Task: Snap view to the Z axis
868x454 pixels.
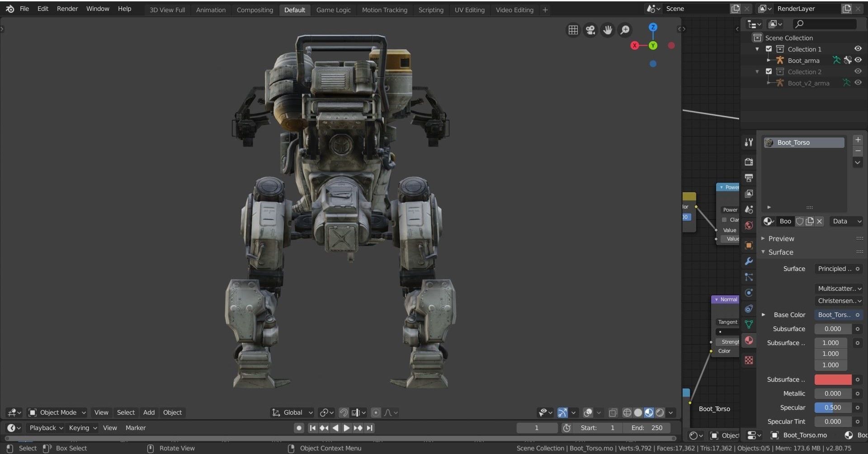Action: tap(653, 27)
